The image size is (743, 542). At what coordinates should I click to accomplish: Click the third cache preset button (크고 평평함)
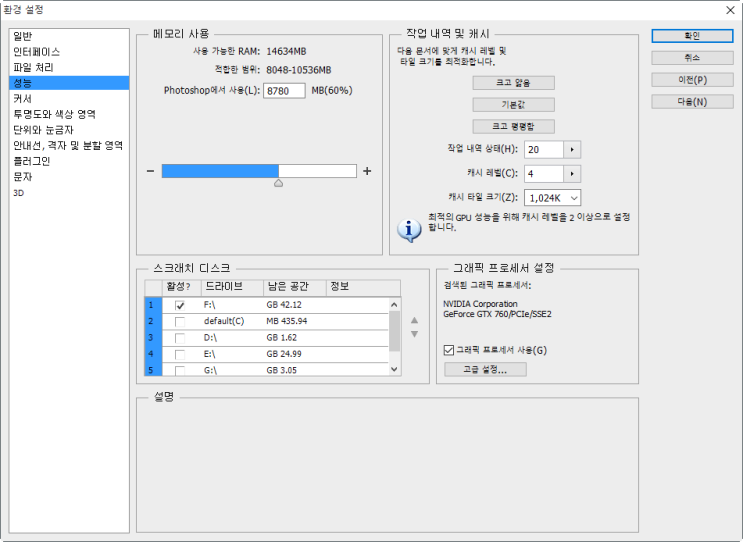point(513,126)
